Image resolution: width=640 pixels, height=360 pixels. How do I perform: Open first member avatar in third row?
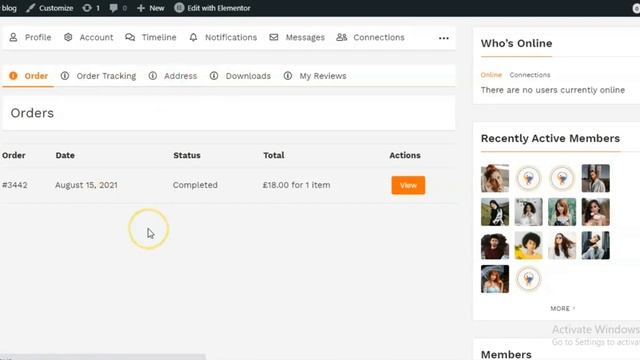[x=495, y=245]
